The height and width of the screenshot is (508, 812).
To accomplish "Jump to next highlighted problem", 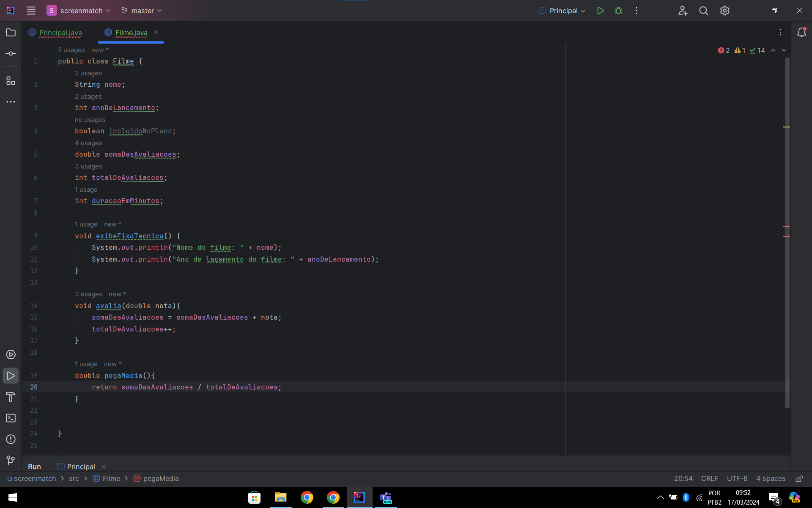I will [x=784, y=50].
